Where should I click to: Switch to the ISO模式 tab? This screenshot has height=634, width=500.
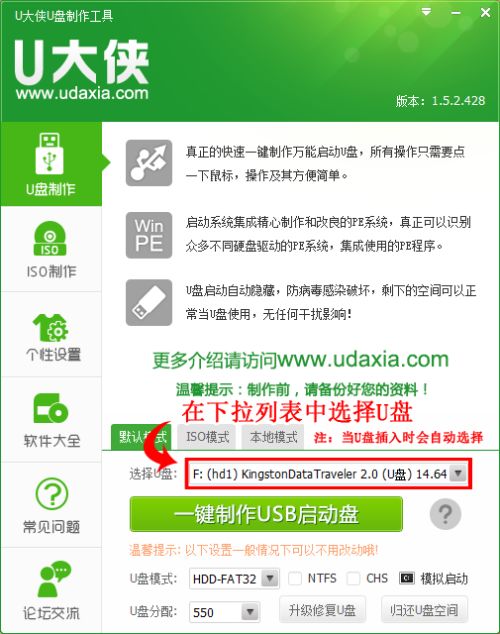207,437
